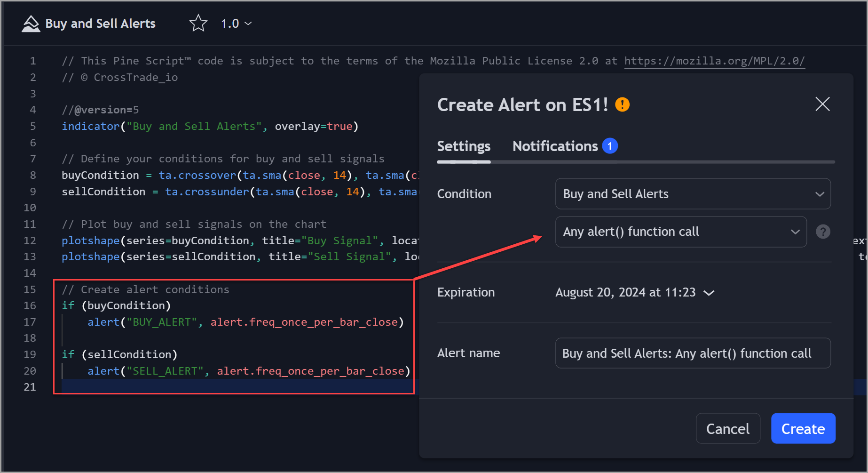868x473 pixels.
Task: Click the plotshape call on line 12
Action: pyautogui.click(x=90, y=240)
